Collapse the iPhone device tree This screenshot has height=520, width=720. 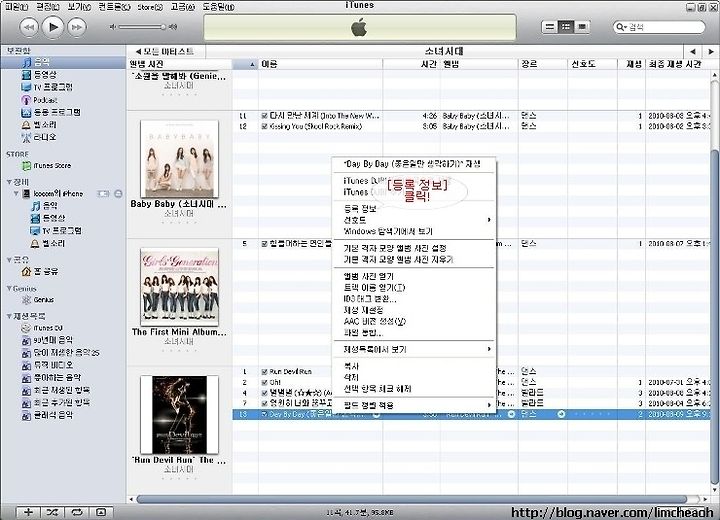(x=16, y=194)
